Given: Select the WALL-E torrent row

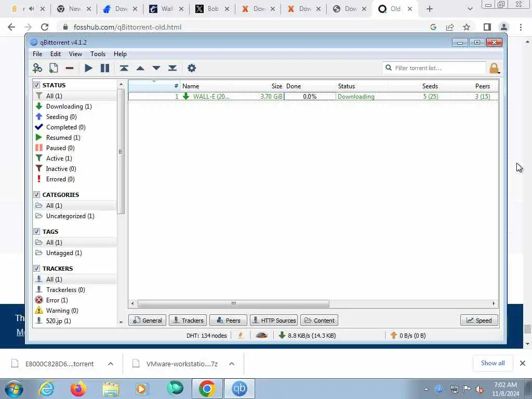Looking at the screenshot, I should click(313, 96).
